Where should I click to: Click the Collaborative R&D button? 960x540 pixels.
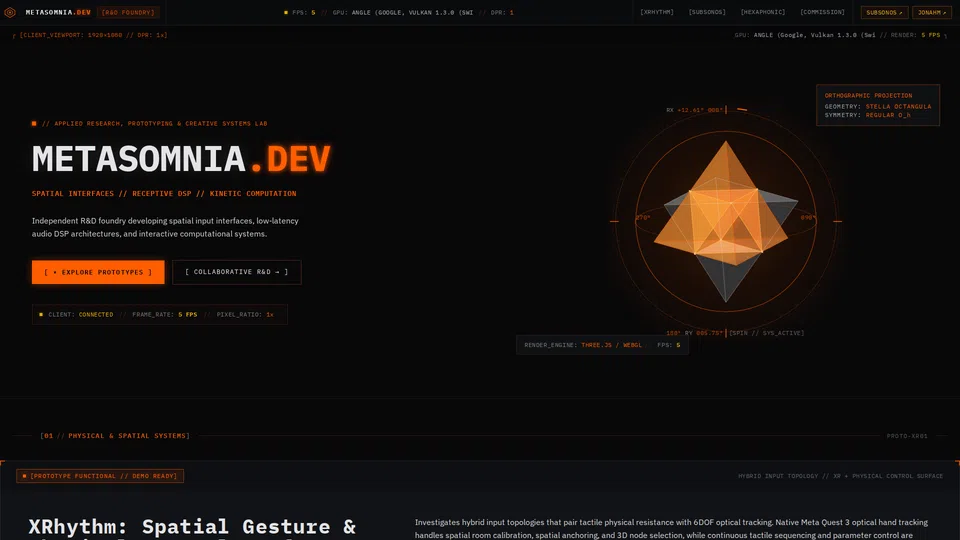pos(236,272)
